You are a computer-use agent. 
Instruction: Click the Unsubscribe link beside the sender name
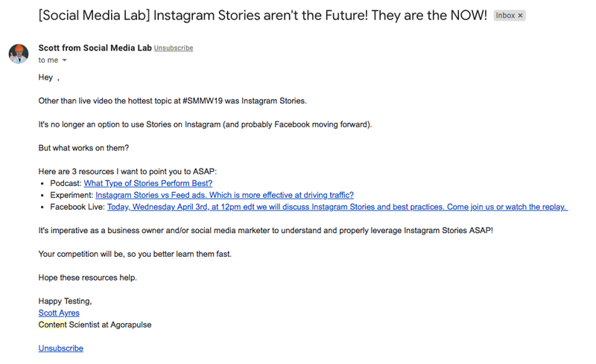pyautogui.click(x=174, y=48)
